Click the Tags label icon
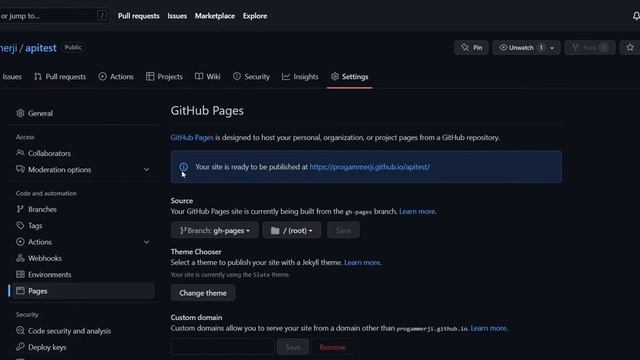 tap(20, 225)
